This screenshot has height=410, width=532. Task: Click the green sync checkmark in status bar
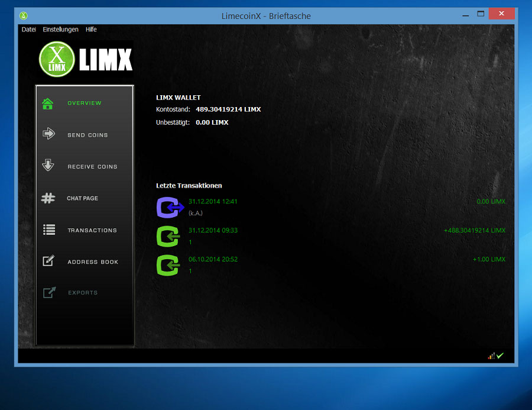[x=500, y=356]
